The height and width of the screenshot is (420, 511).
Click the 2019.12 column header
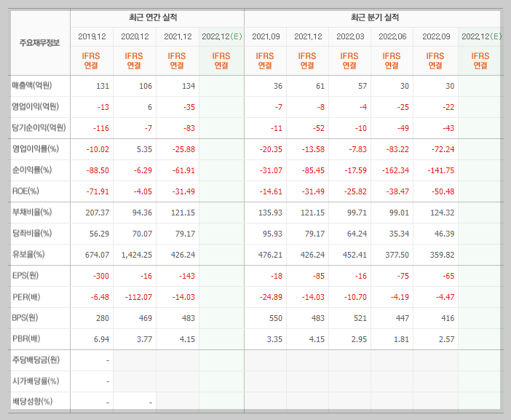point(92,36)
